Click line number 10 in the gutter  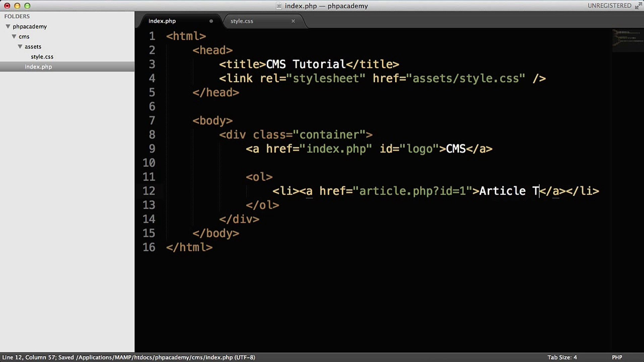coord(149,163)
